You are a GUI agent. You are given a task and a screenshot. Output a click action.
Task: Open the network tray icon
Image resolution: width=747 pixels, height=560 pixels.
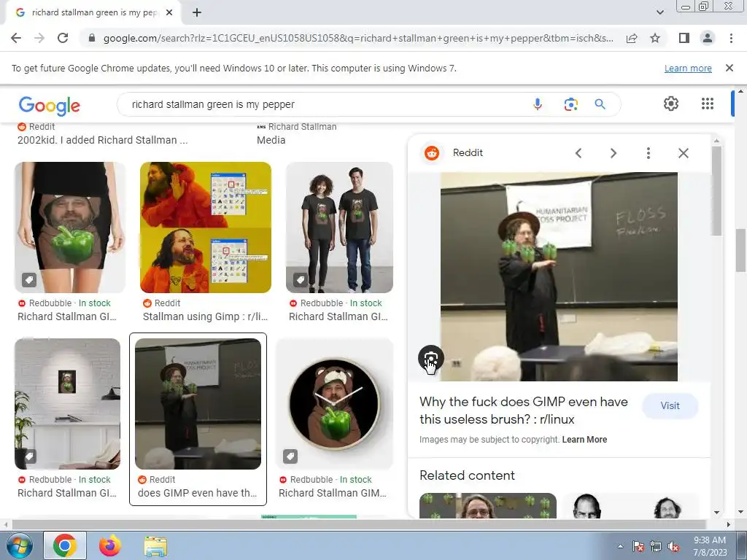[656, 547]
